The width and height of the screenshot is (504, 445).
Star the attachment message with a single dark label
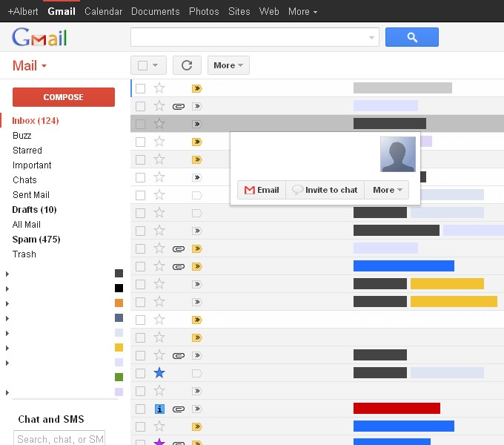pos(159,355)
